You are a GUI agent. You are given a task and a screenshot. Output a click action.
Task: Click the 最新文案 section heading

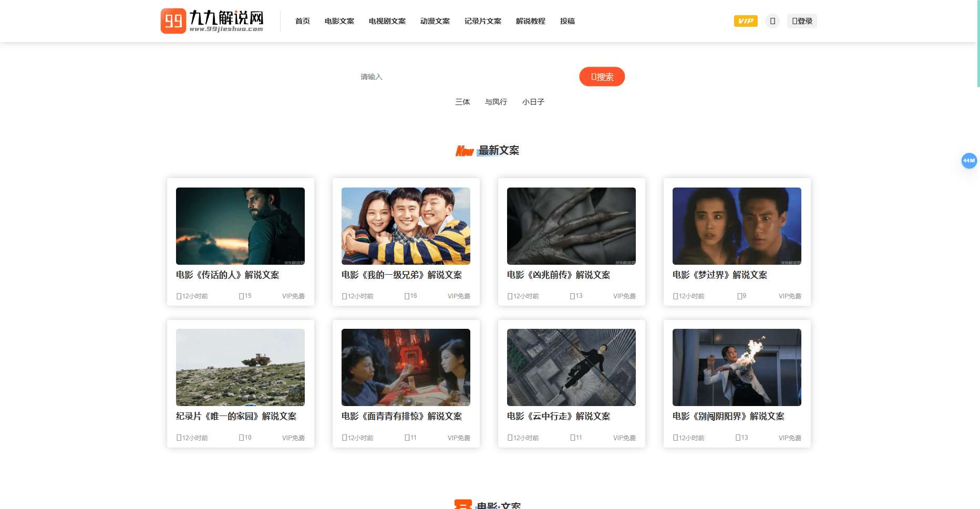tap(499, 150)
